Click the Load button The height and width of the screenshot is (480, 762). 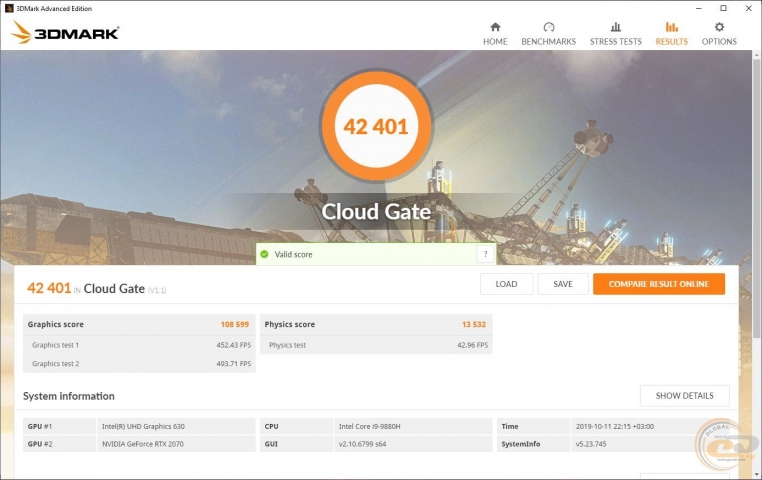[506, 284]
